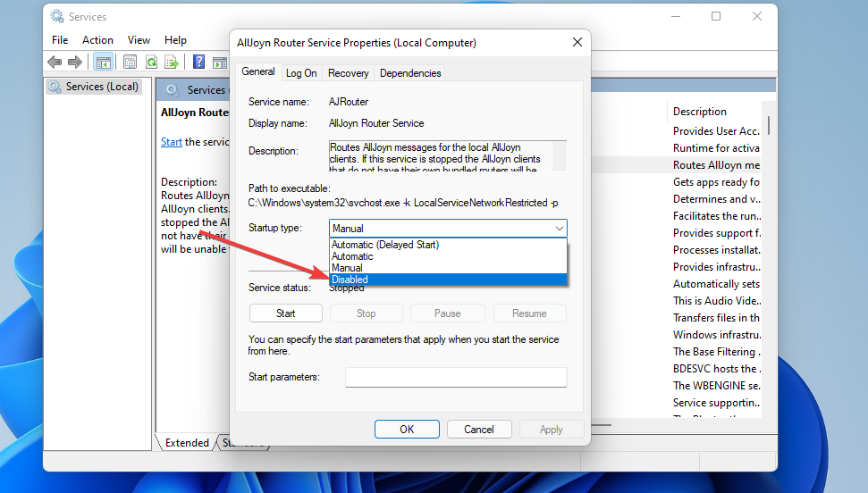Choose Automatic startup option
The width and height of the screenshot is (868, 493).
448,256
